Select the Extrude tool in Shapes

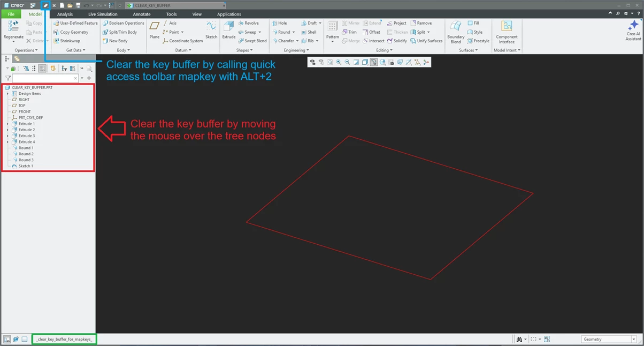tap(228, 31)
